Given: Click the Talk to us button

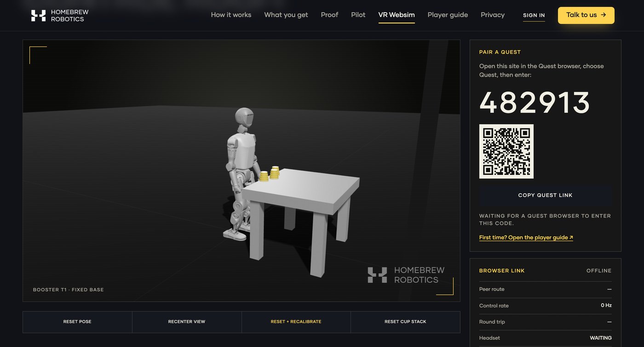Looking at the screenshot, I should coord(586,15).
